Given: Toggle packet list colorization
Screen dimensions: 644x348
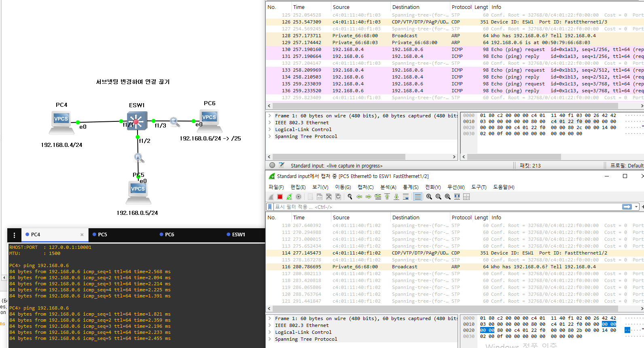Looking at the screenshot, I should pos(418,197).
